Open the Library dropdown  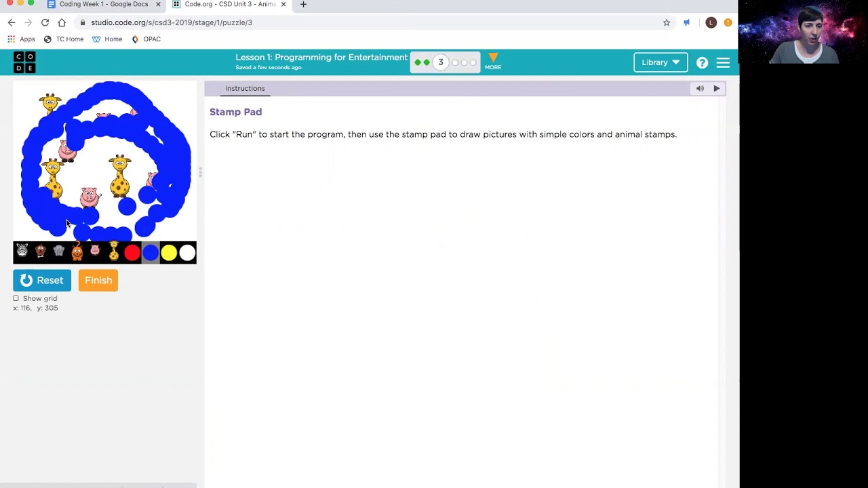660,62
